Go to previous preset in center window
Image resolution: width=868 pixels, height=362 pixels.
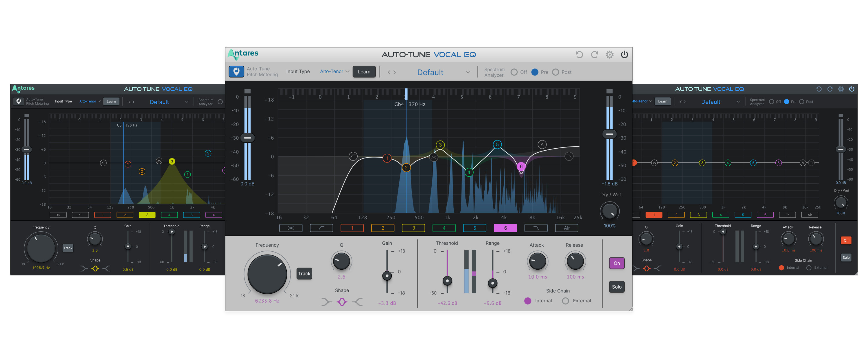click(x=389, y=72)
